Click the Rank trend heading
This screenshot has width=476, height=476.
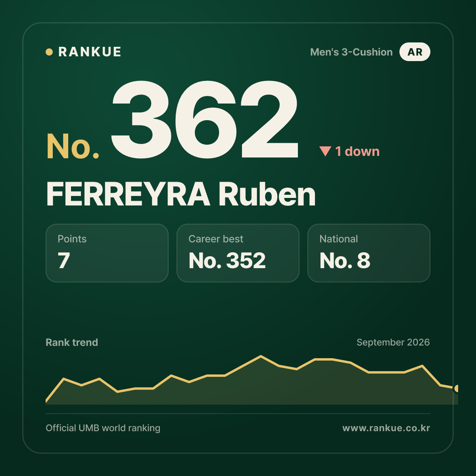[72, 342]
